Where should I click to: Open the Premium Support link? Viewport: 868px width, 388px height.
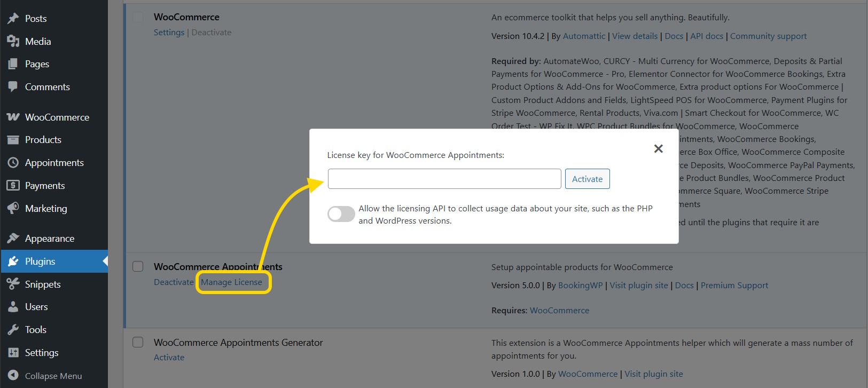pyautogui.click(x=734, y=286)
